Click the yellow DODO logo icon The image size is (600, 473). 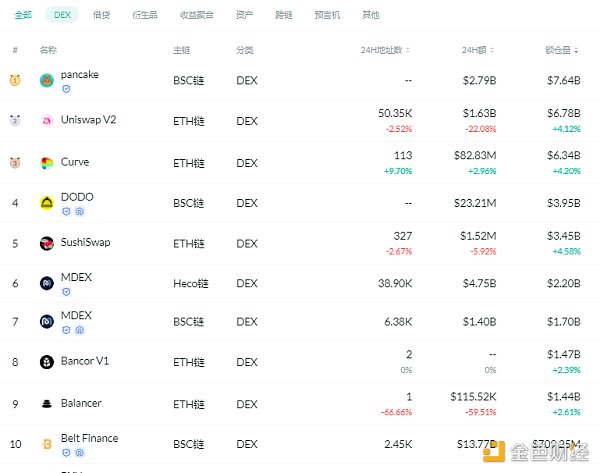[47, 202]
